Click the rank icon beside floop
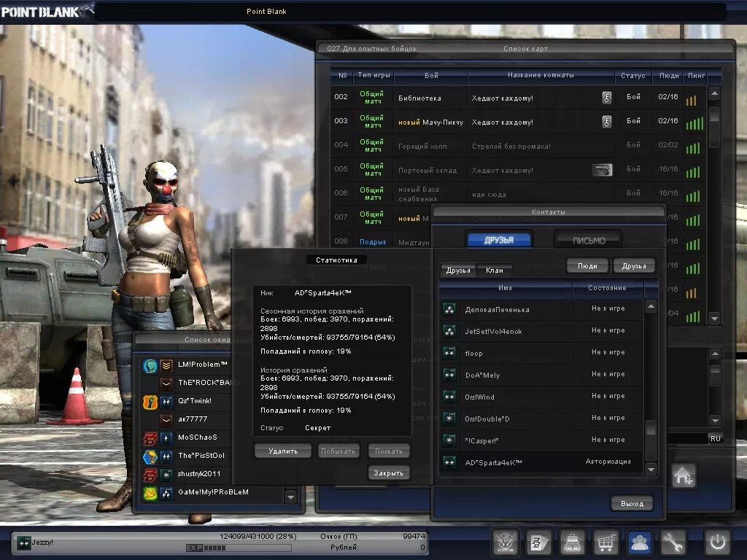Image resolution: width=747 pixels, height=560 pixels. (449, 353)
